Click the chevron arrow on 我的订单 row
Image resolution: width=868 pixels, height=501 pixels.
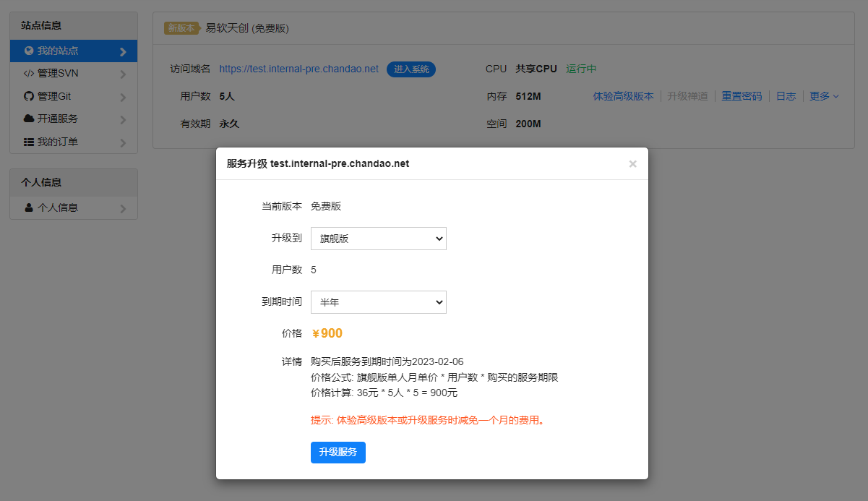click(123, 143)
